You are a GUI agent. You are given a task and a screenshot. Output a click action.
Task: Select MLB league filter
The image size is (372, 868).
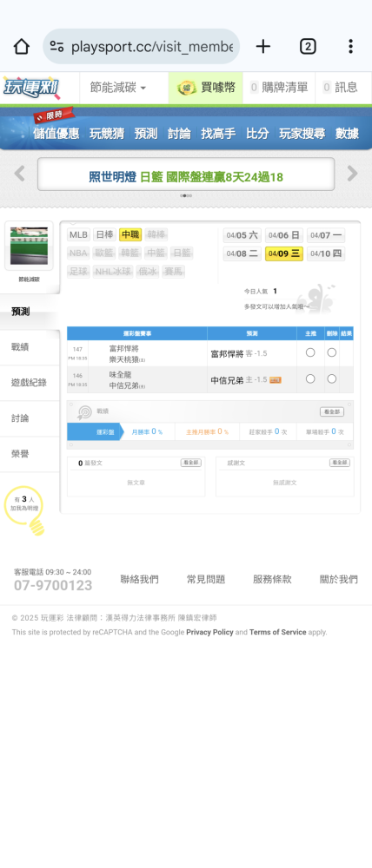pos(79,234)
